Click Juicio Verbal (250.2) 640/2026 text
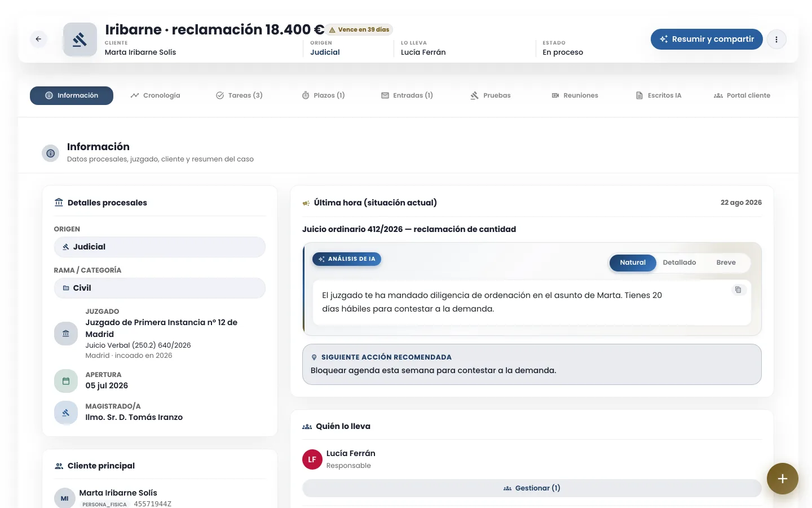This screenshot has height=508, width=812. (138, 345)
